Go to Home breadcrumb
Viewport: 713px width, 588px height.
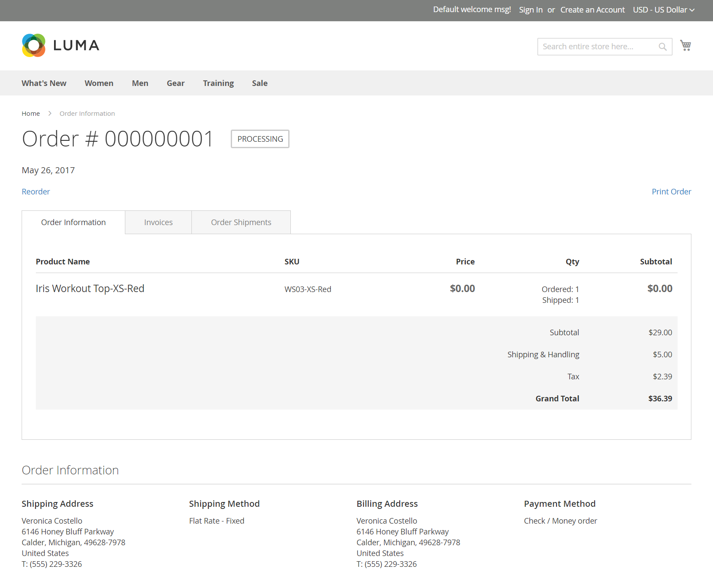tap(31, 114)
